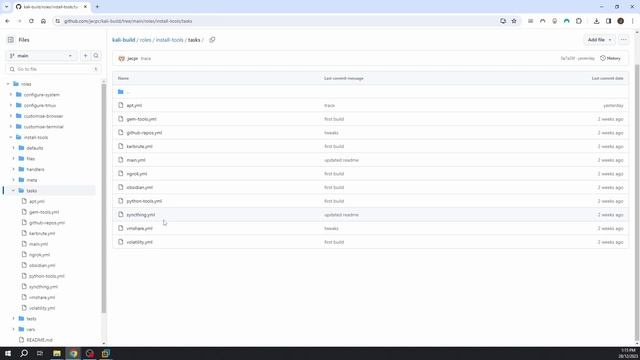Open main.yml in the file list

click(x=136, y=160)
